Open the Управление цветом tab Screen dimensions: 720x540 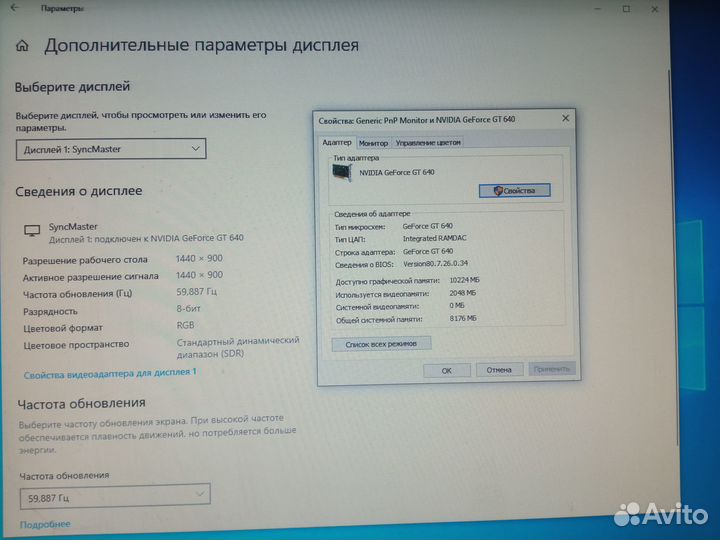click(428, 143)
